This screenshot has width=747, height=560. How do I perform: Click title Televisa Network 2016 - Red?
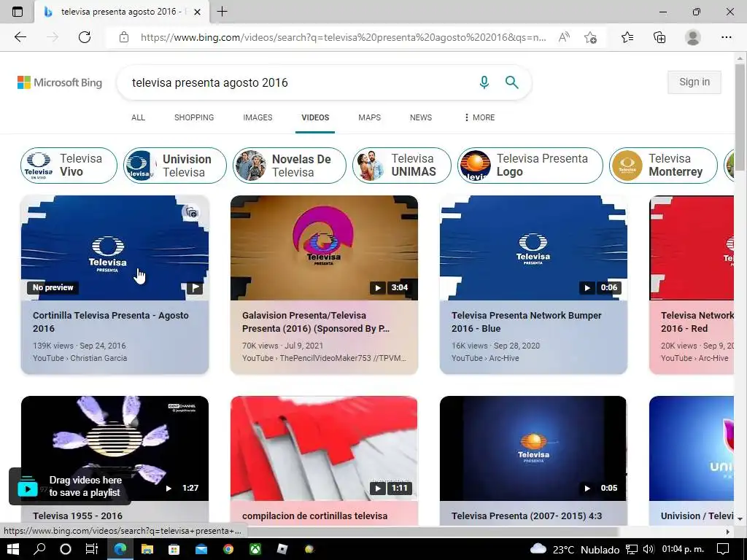(x=697, y=322)
